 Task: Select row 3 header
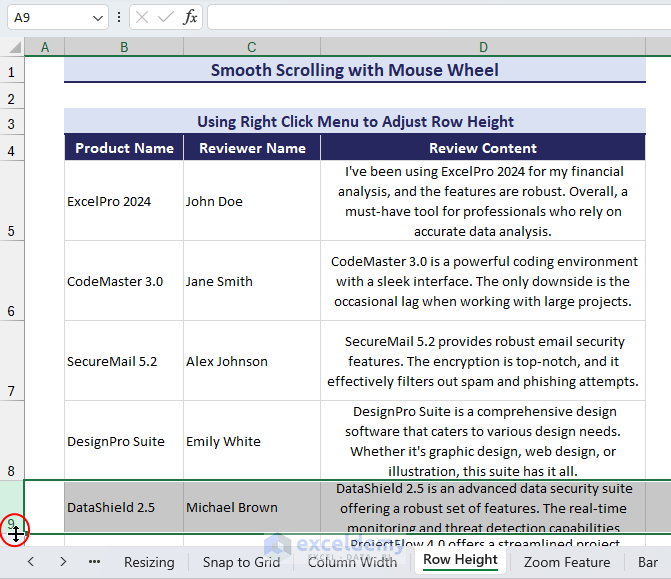[x=12, y=122]
